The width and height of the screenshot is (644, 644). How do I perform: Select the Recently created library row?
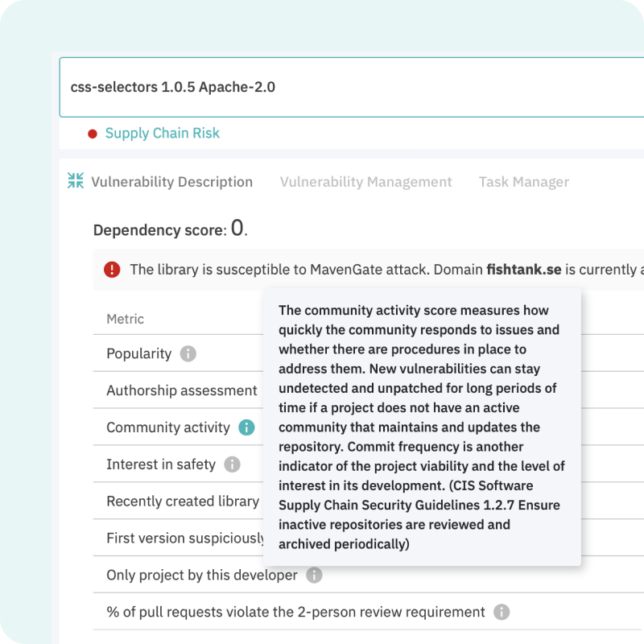[x=183, y=501]
